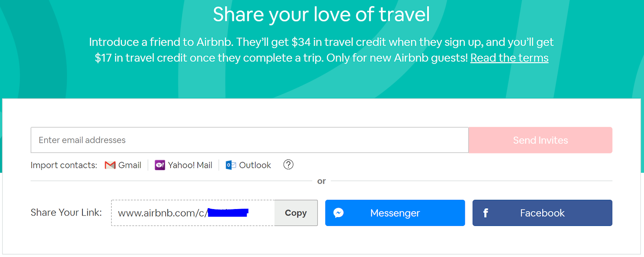Image resolution: width=644 pixels, height=257 pixels.
Task: Import contacts from the Yahoo! Mail label
Action: (190, 165)
